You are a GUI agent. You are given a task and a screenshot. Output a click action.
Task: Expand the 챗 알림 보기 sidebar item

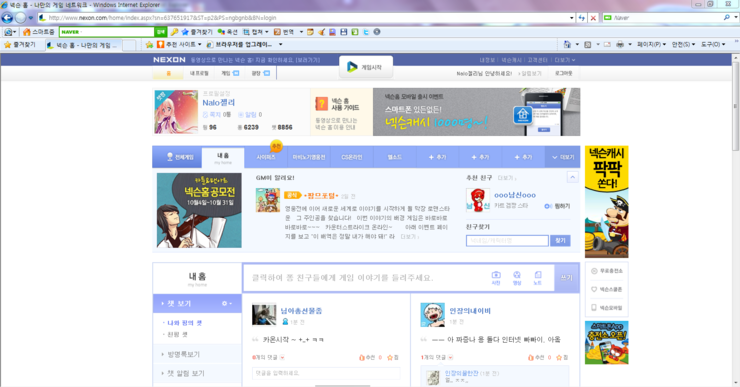pos(198,373)
